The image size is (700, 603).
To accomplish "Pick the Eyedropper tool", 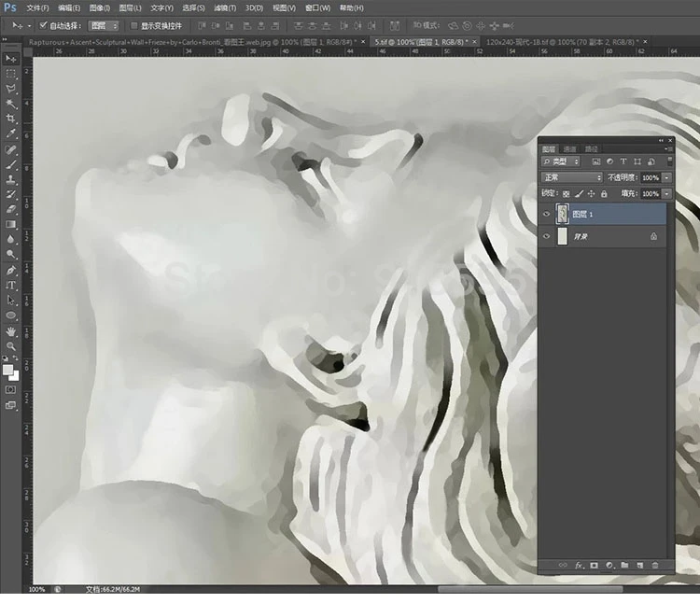I will pyautogui.click(x=11, y=133).
